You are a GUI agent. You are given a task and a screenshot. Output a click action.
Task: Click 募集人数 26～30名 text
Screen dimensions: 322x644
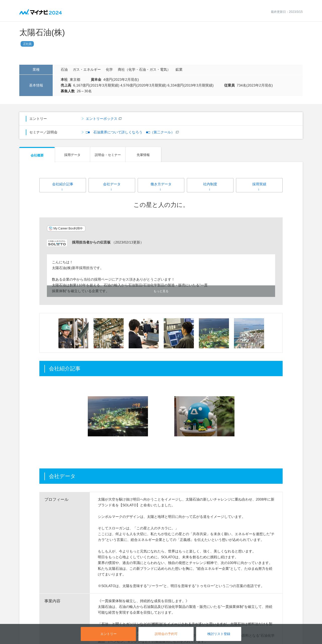tap(76, 91)
